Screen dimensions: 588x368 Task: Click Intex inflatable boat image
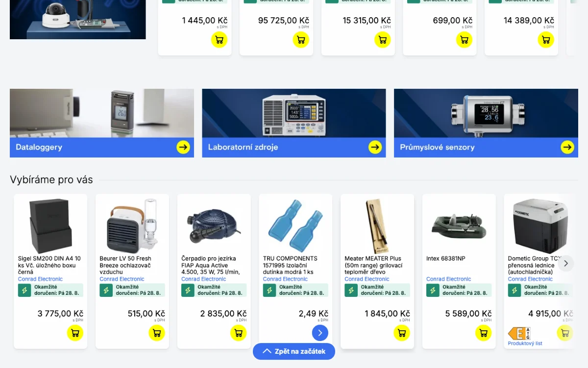point(459,226)
